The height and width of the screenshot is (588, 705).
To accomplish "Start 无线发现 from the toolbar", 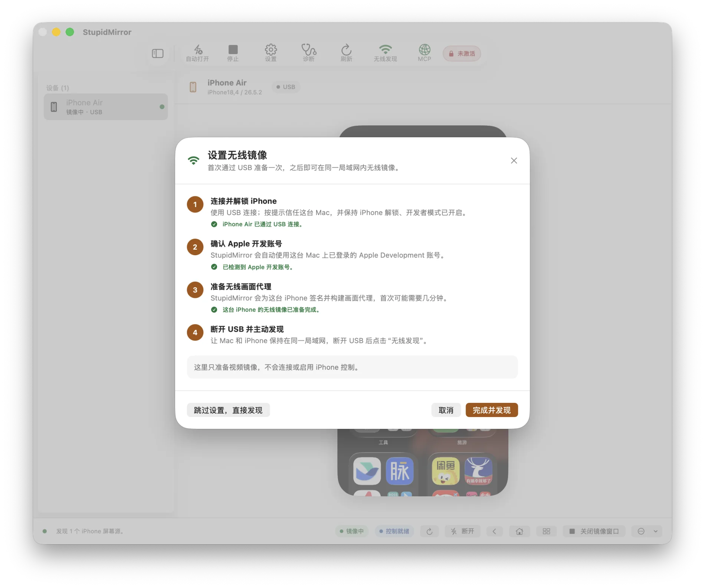I will pyautogui.click(x=386, y=53).
